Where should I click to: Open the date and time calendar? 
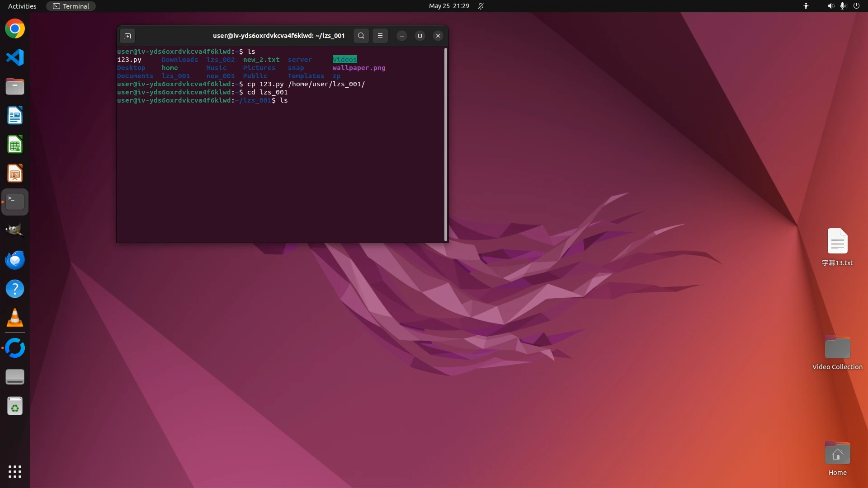[448, 6]
